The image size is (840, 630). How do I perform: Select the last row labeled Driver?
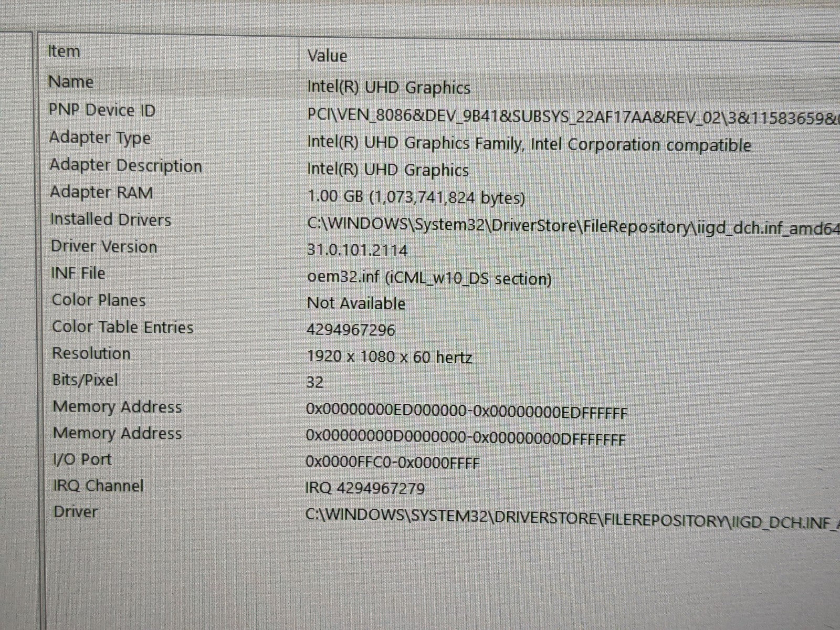(76, 512)
